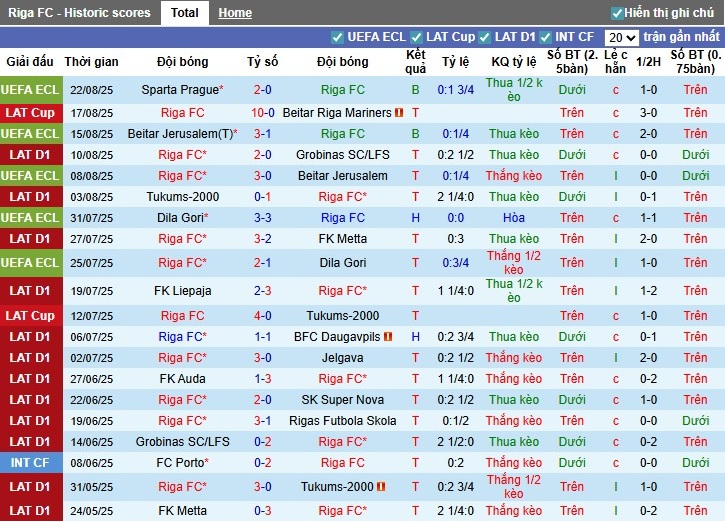Click icon beside Beitar Riga Mariners
The height and width of the screenshot is (523, 725).
[x=398, y=113]
